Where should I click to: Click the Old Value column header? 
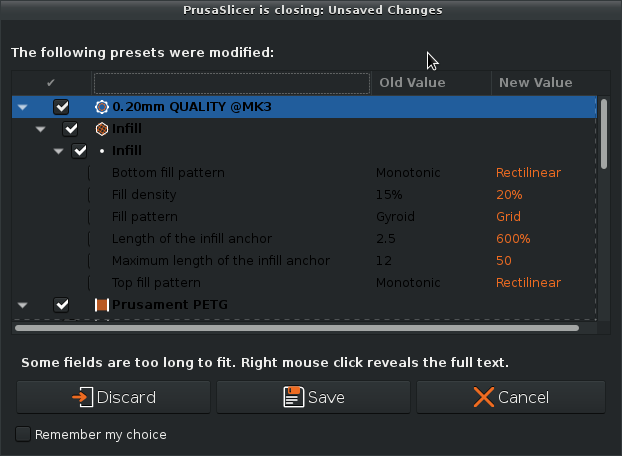(x=431, y=82)
